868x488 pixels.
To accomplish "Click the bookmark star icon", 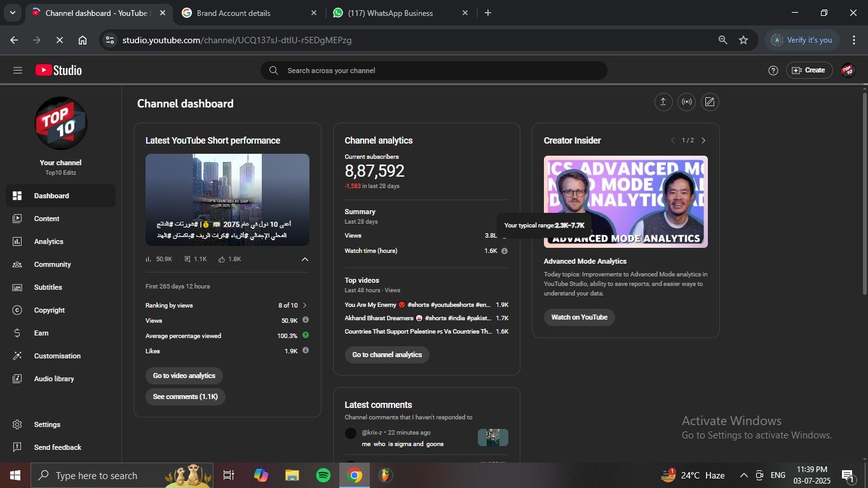I will point(743,40).
